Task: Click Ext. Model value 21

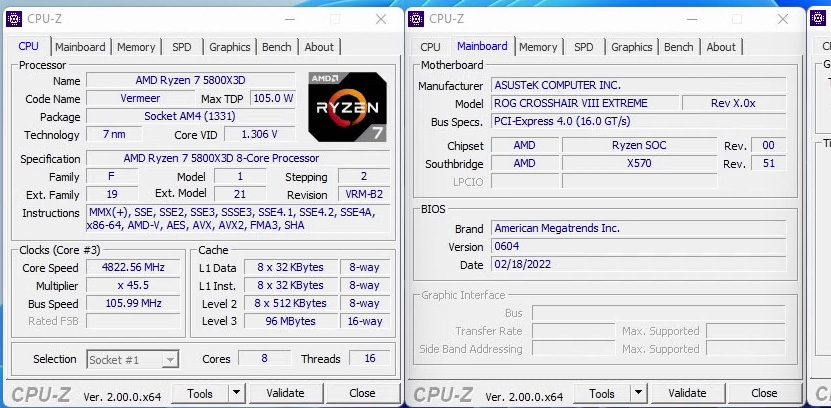Action: (x=240, y=194)
